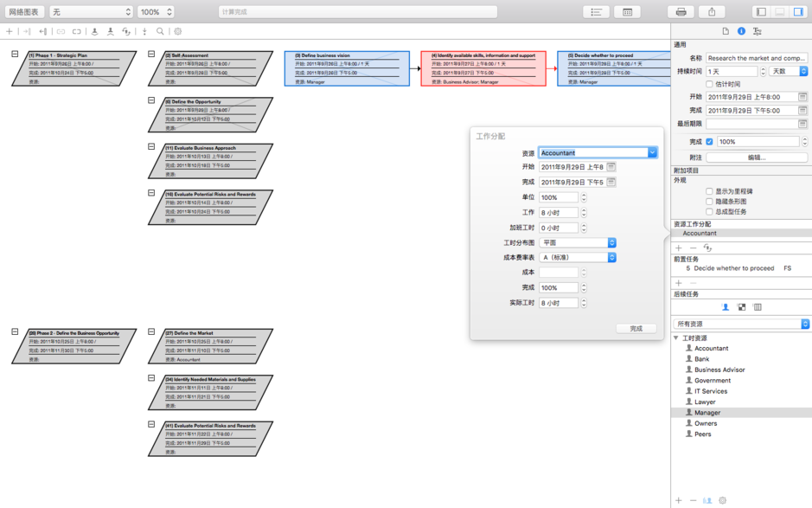The image size is (812, 508).
Task: Click the 完成 button in the dialog
Action: [x=637, y=330]
